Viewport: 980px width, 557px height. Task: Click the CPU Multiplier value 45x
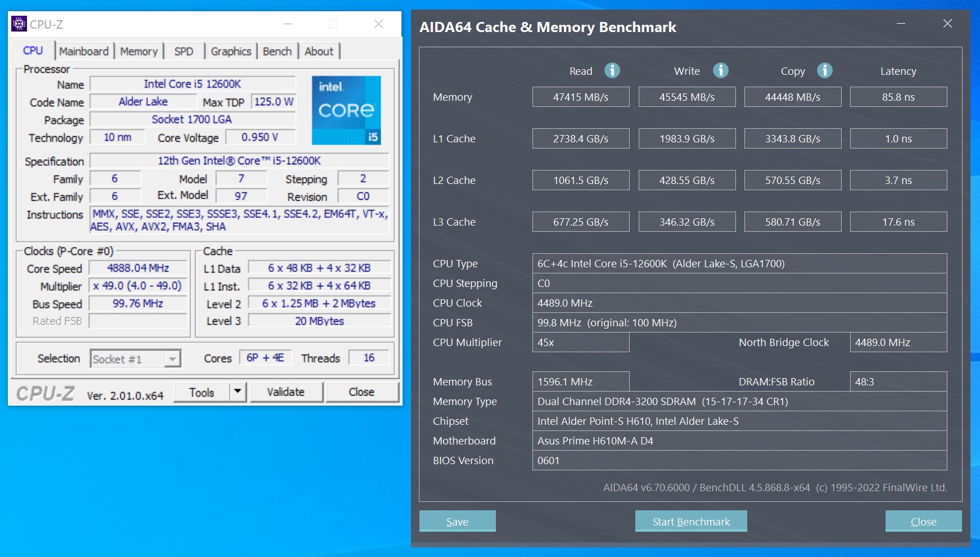tap(581, 342)
